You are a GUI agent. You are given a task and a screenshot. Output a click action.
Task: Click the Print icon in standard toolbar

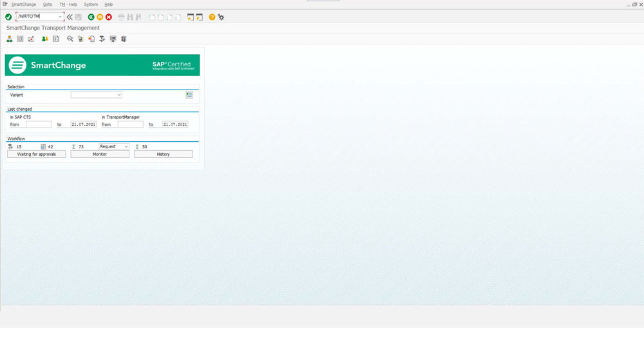click(121, 17)
